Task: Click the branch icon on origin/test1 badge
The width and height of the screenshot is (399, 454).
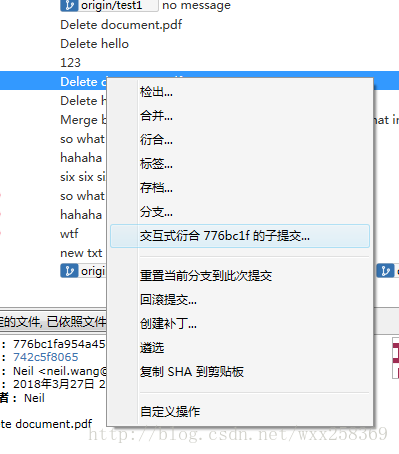Action: [x=69, y=5]
